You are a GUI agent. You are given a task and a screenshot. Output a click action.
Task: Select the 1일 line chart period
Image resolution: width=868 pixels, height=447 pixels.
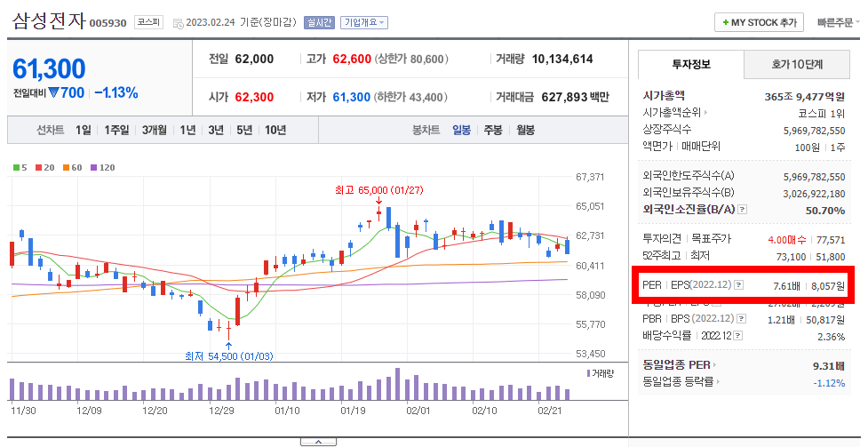(x=83, y=130)
